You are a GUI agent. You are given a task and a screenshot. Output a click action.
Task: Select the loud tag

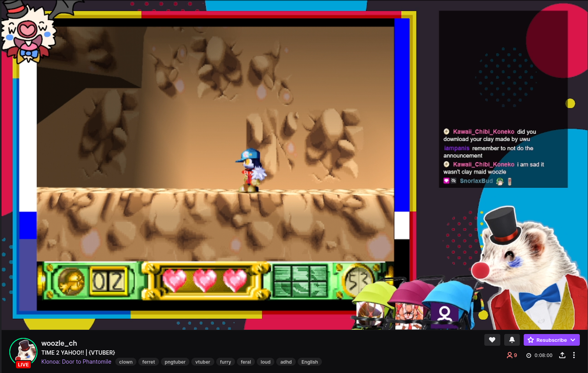pos(265,362)
